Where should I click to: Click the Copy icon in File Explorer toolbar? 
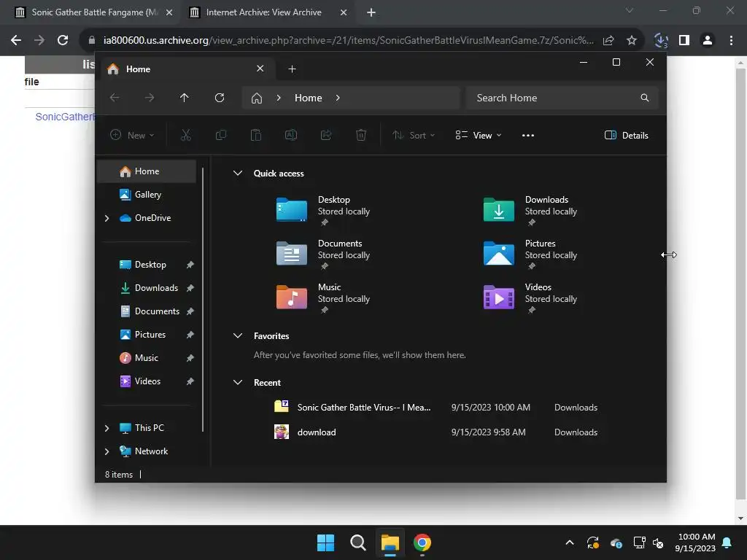pos(220,135)
